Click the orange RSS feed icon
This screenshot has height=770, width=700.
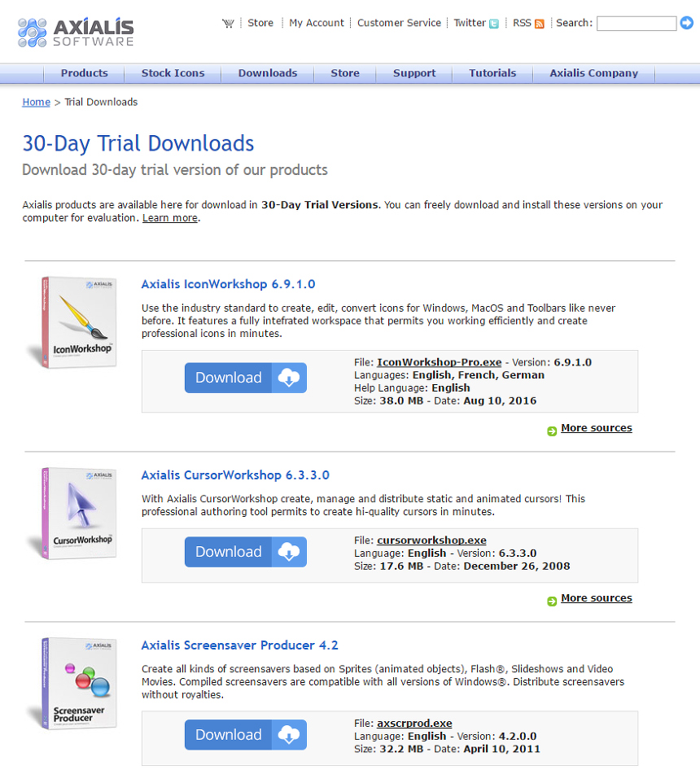pos(539,24)
